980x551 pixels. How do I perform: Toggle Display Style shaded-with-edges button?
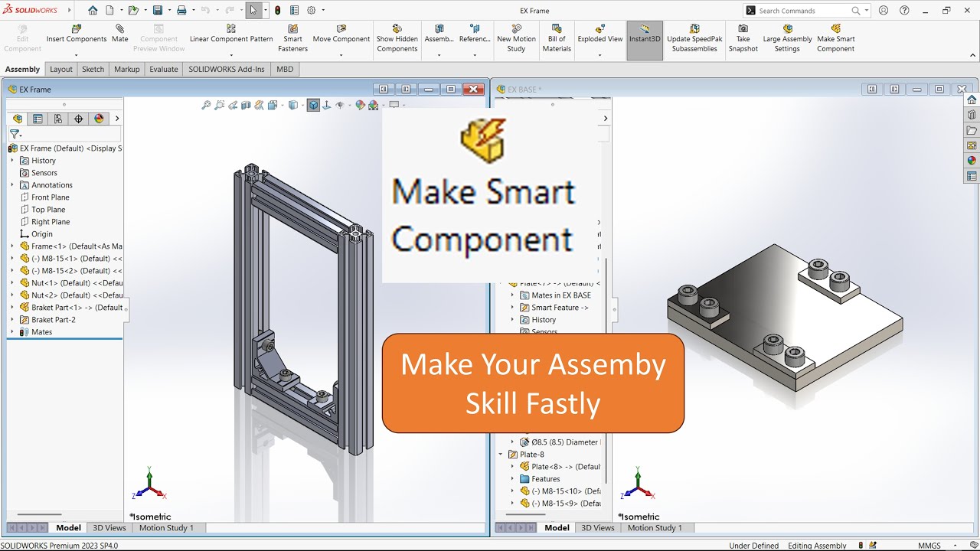(x=313, y=106)
